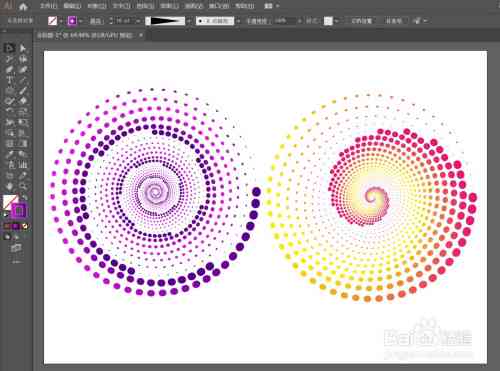Open the second menu in menu bar
The height and width of the screenshot is (371, 500).
[72, 6]
